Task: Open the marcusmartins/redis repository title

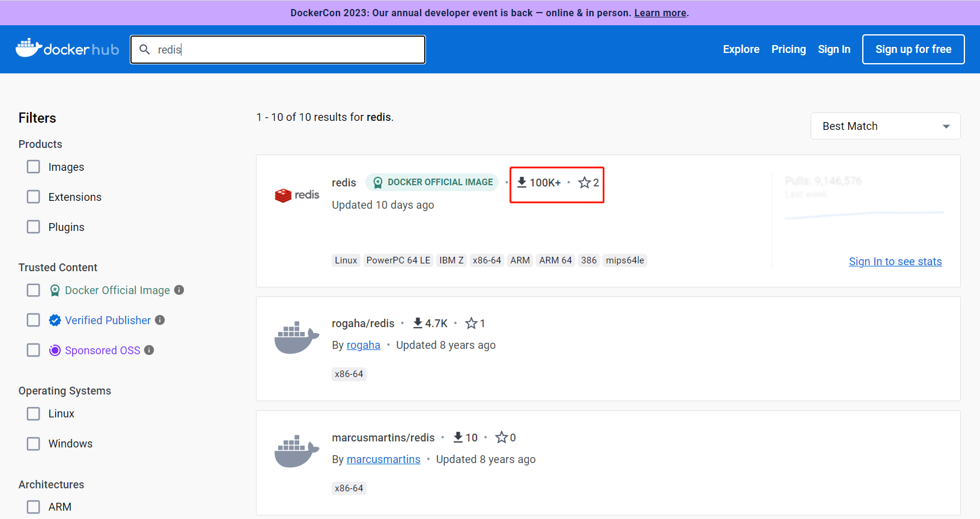Action: 383,438
